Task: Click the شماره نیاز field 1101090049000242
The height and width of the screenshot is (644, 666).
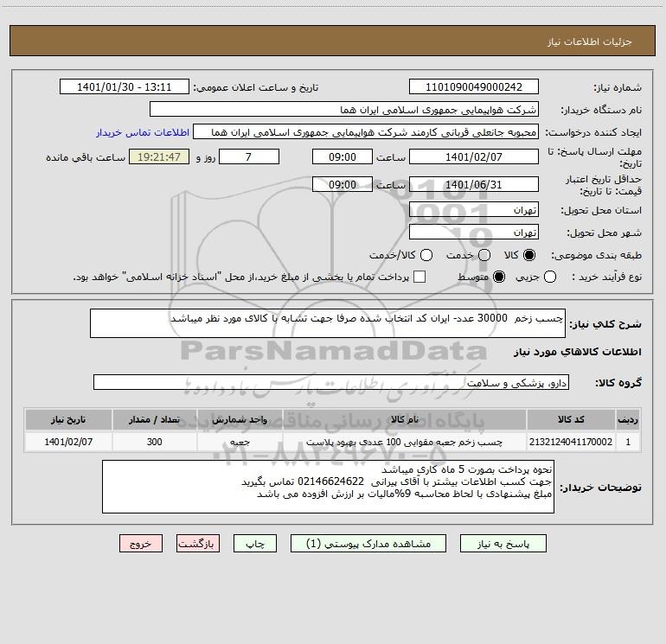Action: [x=474, y=86]
